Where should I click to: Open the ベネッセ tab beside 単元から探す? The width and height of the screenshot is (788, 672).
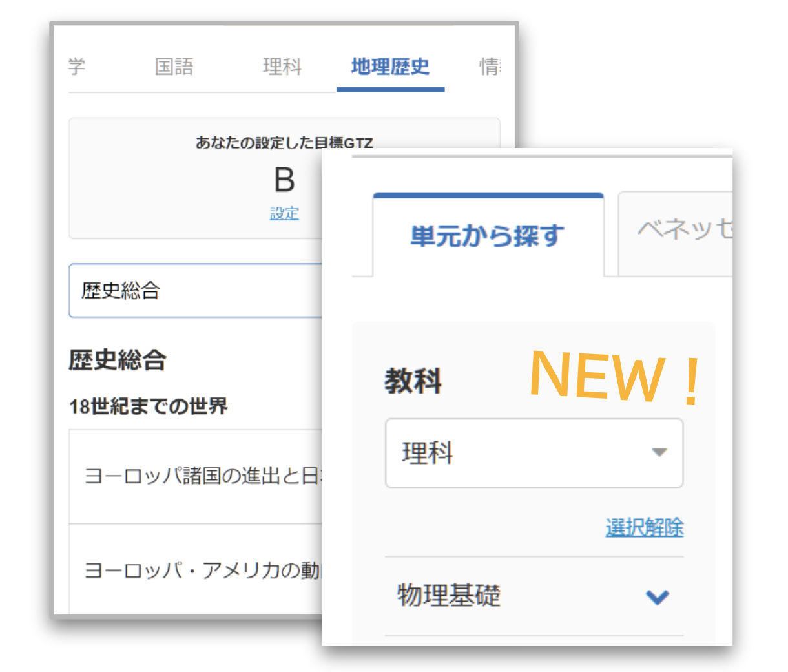point(675,234)
